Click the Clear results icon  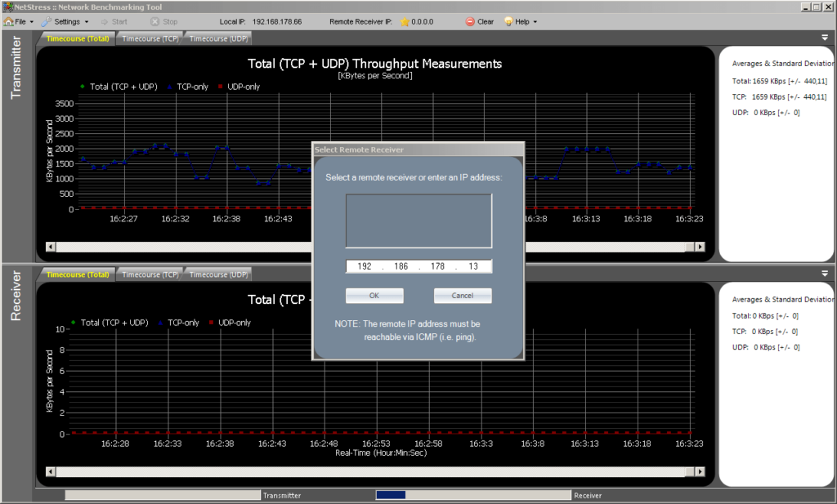468,21
